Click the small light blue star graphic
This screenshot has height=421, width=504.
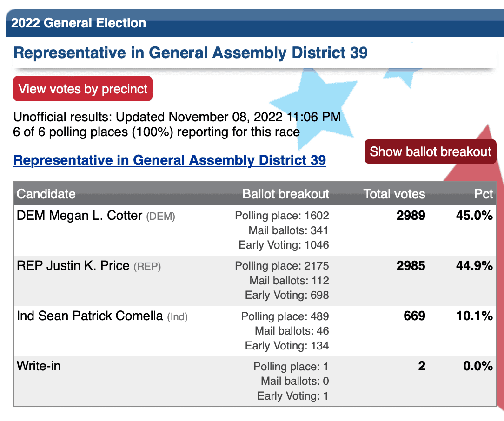[x=402, y=76]
